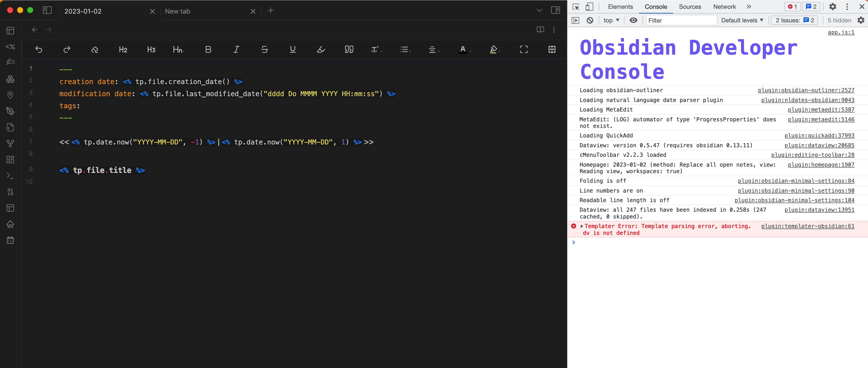Open DevTools main settings gear
This screenshot has height=368, width=868.
coord(833,7)
